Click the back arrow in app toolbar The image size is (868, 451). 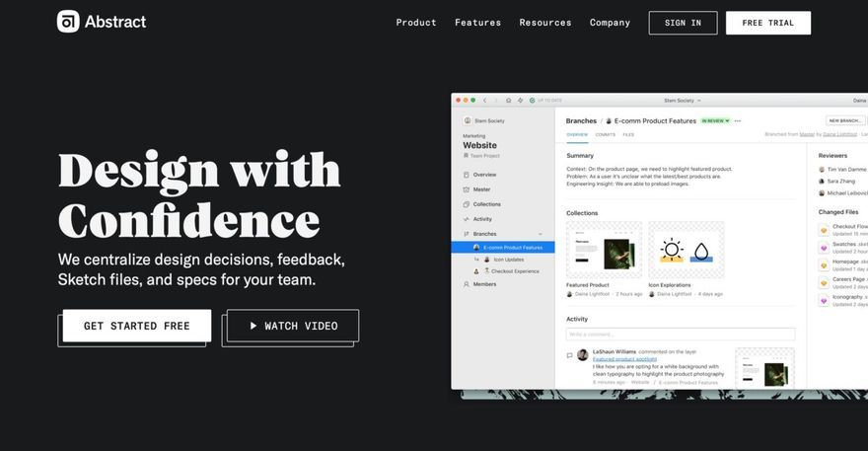484,101
